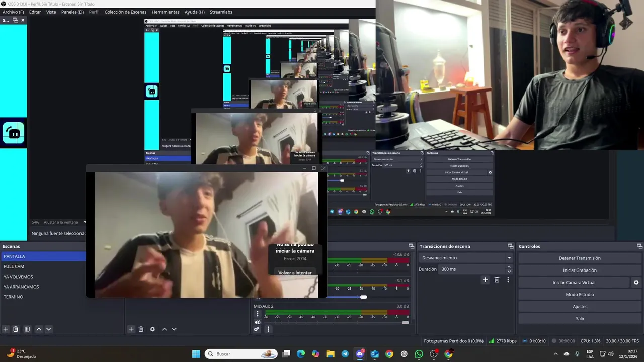Click Iniciar Cámara Virtual button
The height and width of the screenshot is (362, 644).
pyautogui.click(x=574, y=283)
